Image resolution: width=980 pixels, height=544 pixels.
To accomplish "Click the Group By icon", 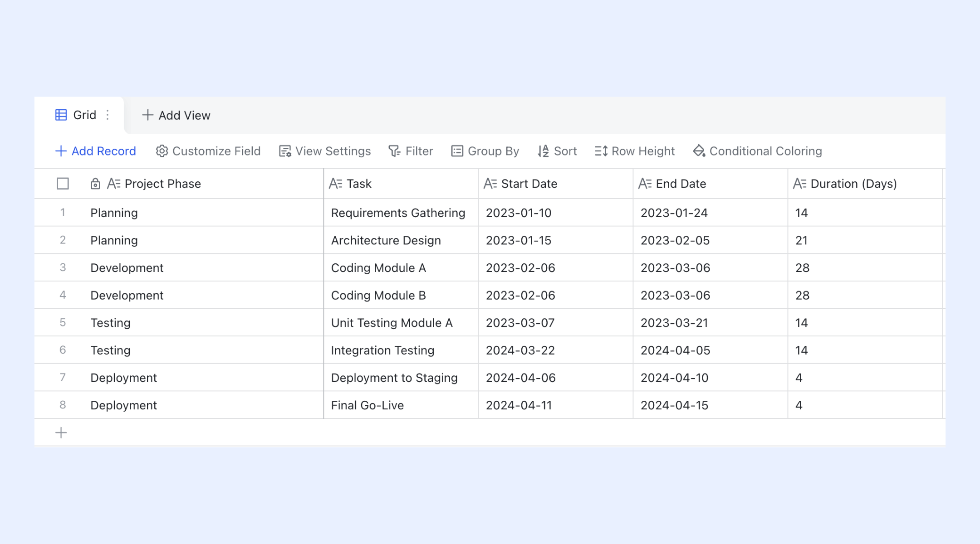I will click(457, 151).
